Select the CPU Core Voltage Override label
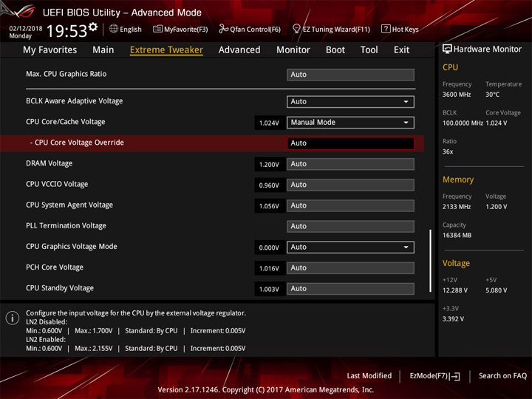This screenshot has width=532, height=399. [x=79, y=143]
